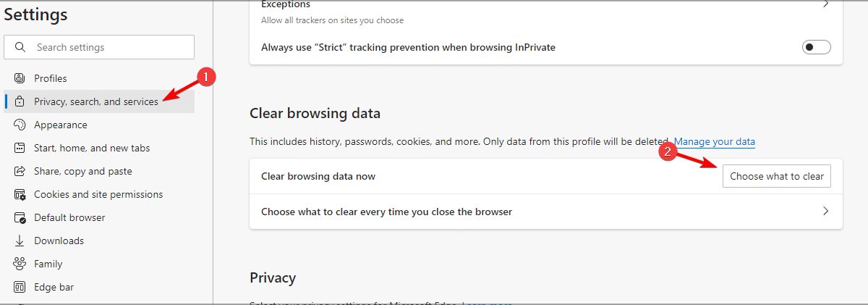Click the Appearance palette icon
The width and height of the screenshot is (868, 305).
pos(20,125)
